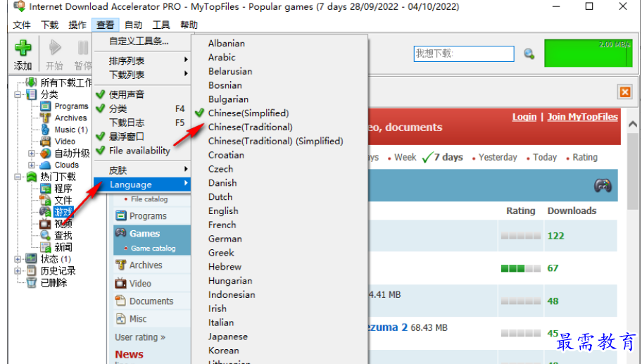Click the rating bar beside 122 downloads
Viewport: 642px width, 364px height.
click(521, 236)
